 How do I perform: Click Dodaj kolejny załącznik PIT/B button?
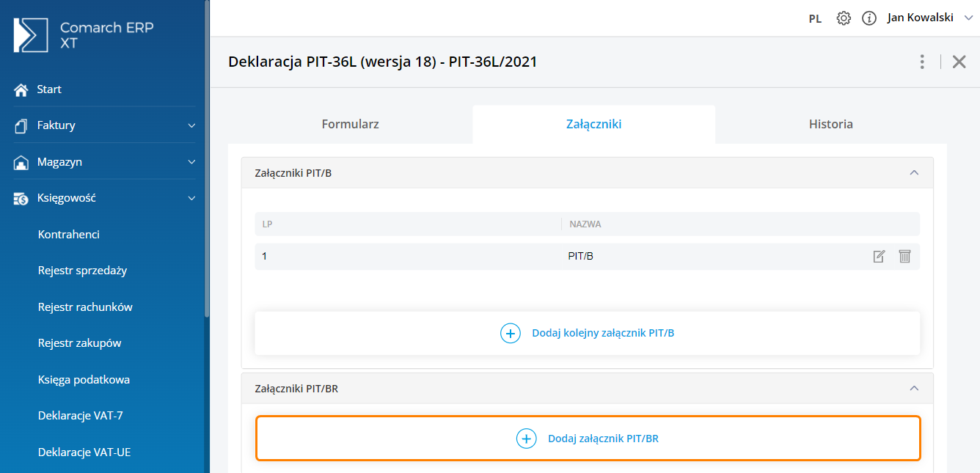(587, 333)
